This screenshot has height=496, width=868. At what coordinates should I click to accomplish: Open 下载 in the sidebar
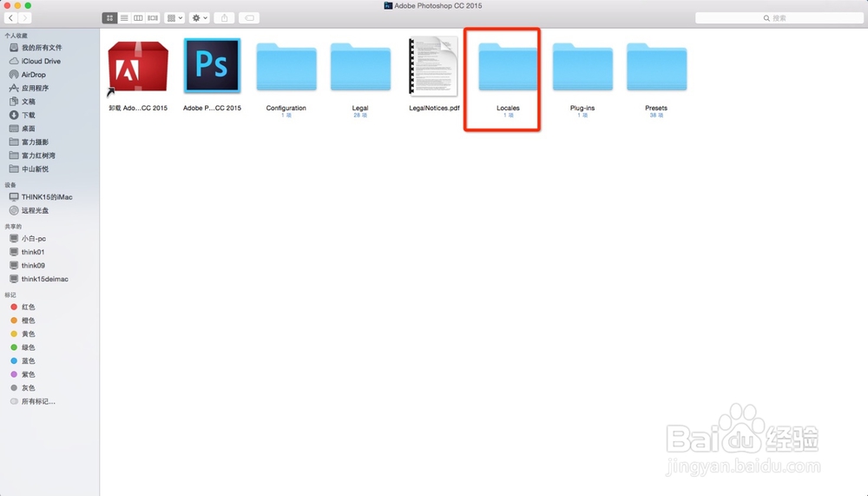point(29,116)
